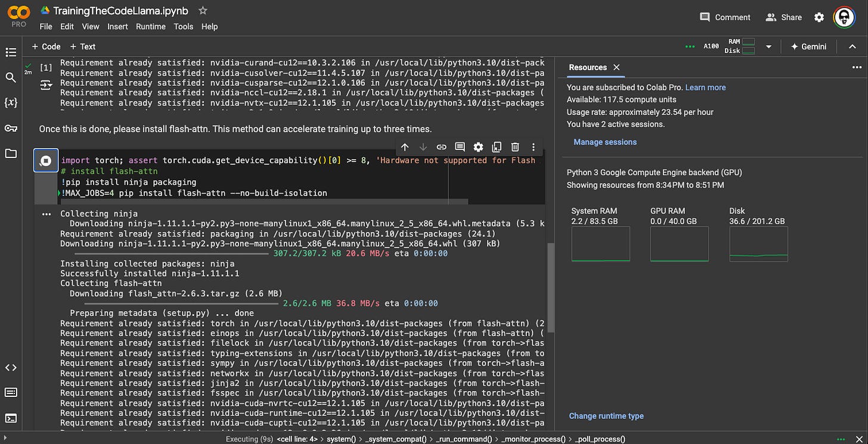This screenshot has width=868, height=444.
Task: Open the Comment button
Action: [725, 17]
